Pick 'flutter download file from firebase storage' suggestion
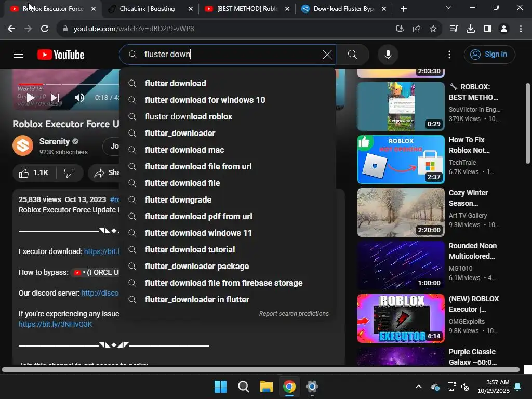Image resolution: width=532 pixels, height=399 pixels. (228, 283)
